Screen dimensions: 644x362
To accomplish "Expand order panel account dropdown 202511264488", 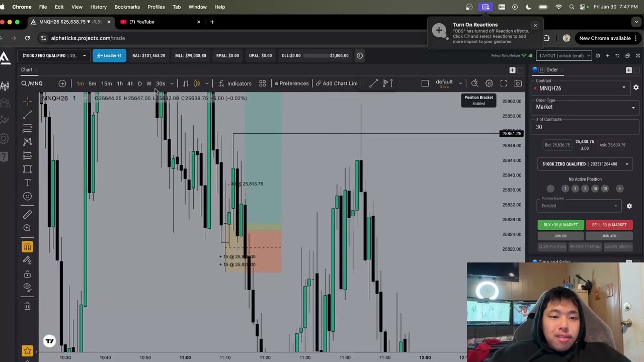I will [585, 164].
